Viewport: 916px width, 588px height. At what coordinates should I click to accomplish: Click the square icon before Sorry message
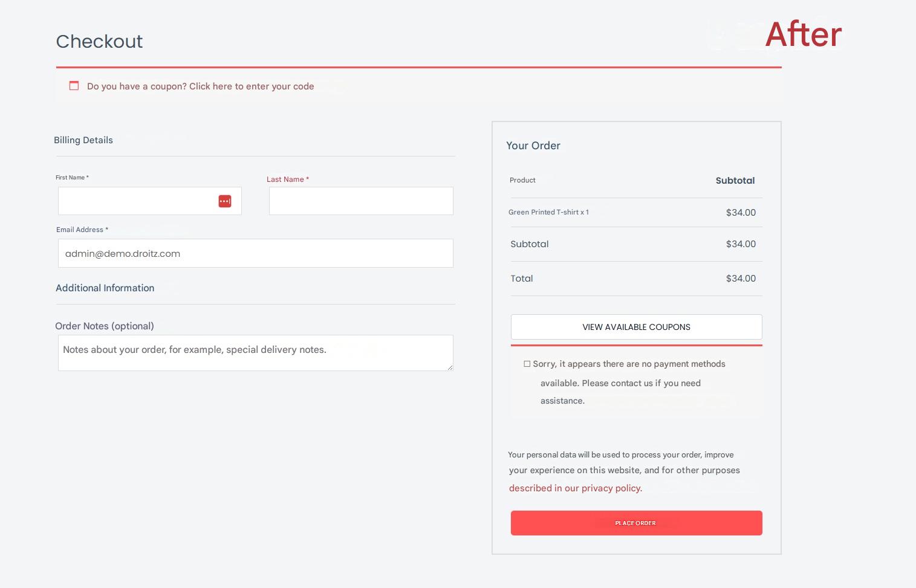(527, 364)
